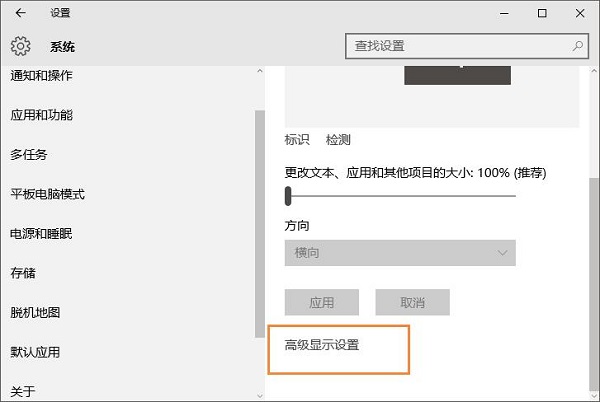
Task: Open 平板电脑模式 settings
Action: pos(47,194)
